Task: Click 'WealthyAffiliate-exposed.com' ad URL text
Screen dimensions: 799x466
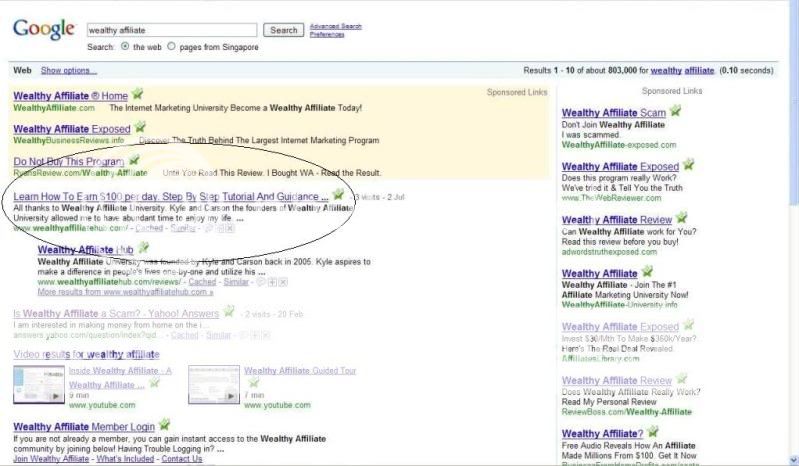Action: 619,145
